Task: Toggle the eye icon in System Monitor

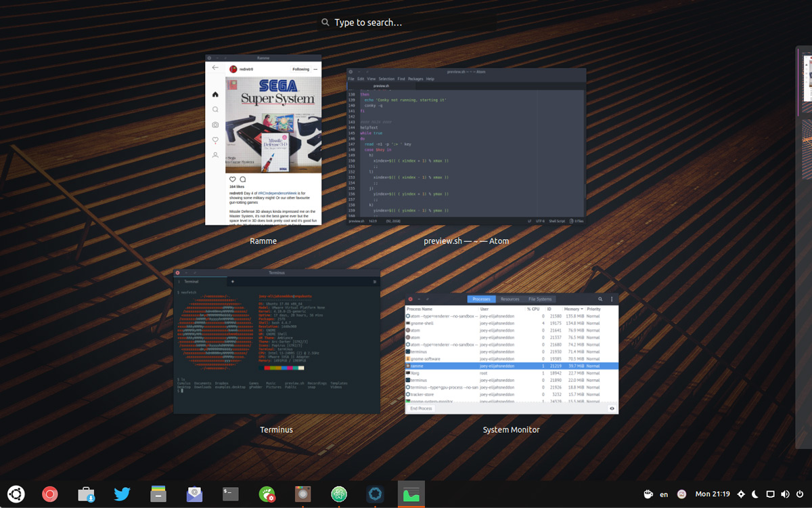Action: pos(612,408)
